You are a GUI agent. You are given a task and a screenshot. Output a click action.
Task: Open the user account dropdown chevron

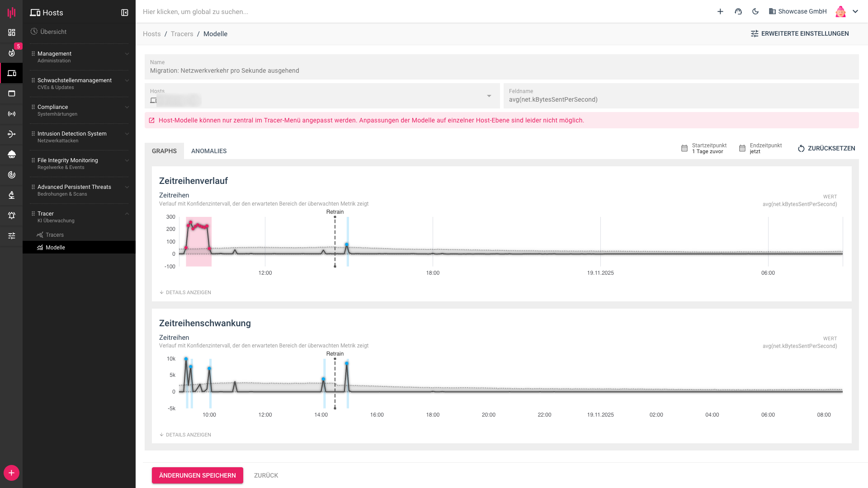coord(855,12)
